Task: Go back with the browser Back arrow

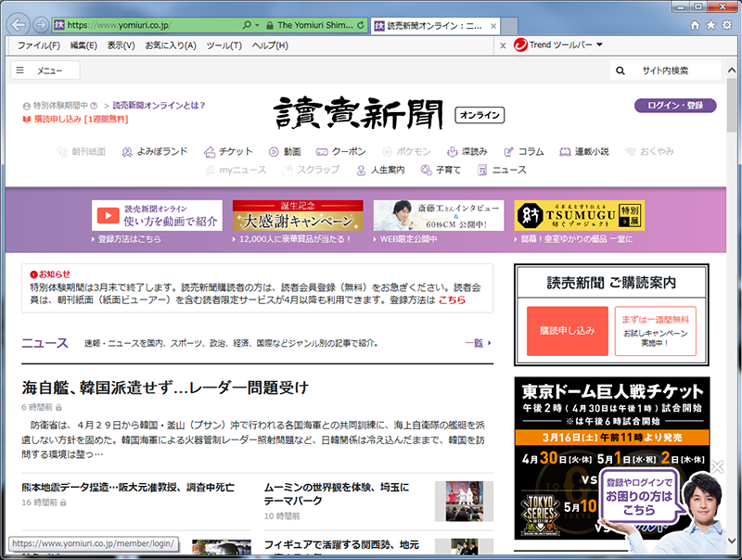Action: (x=19, y=25)
